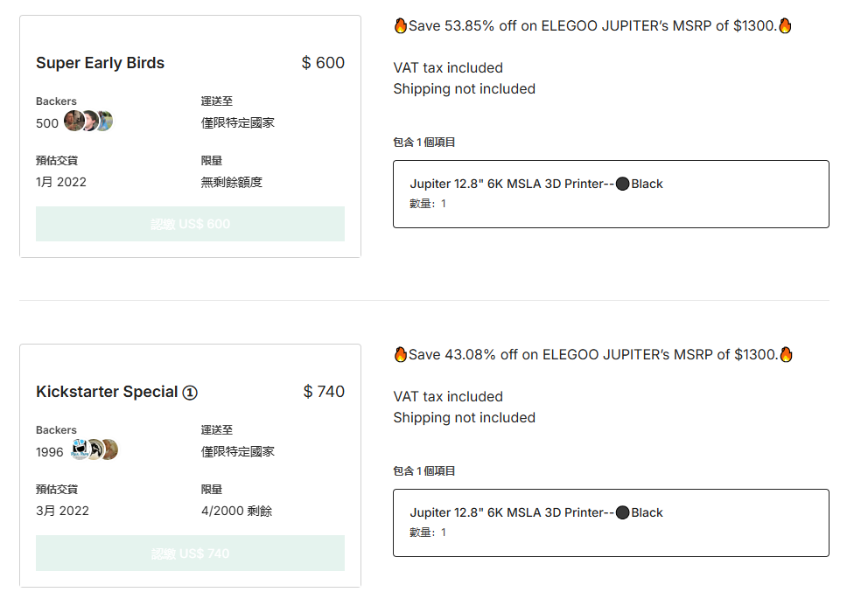Click last backer avatar in Kickstarter Special
Viewport: 868px width, 599px height.
tap(108, 450)
